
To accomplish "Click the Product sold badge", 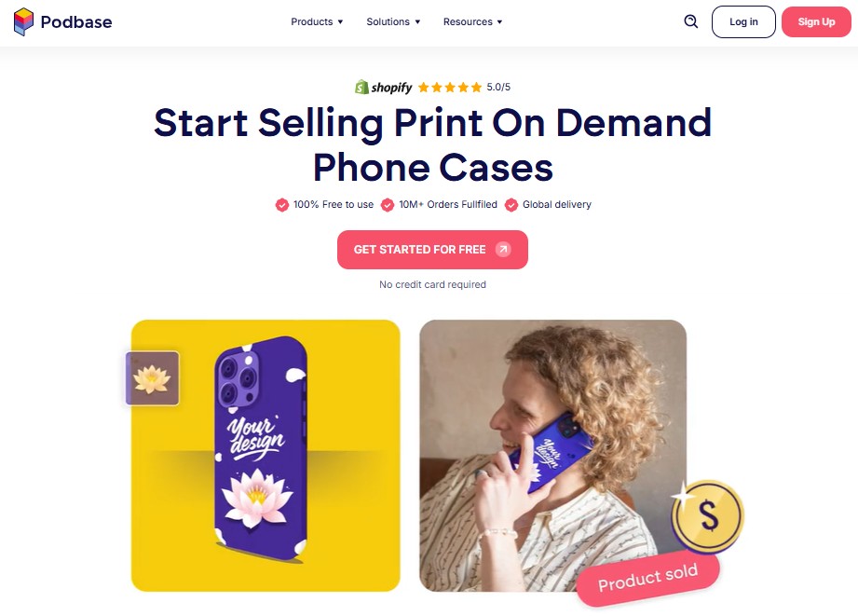I will pos(647,578).
